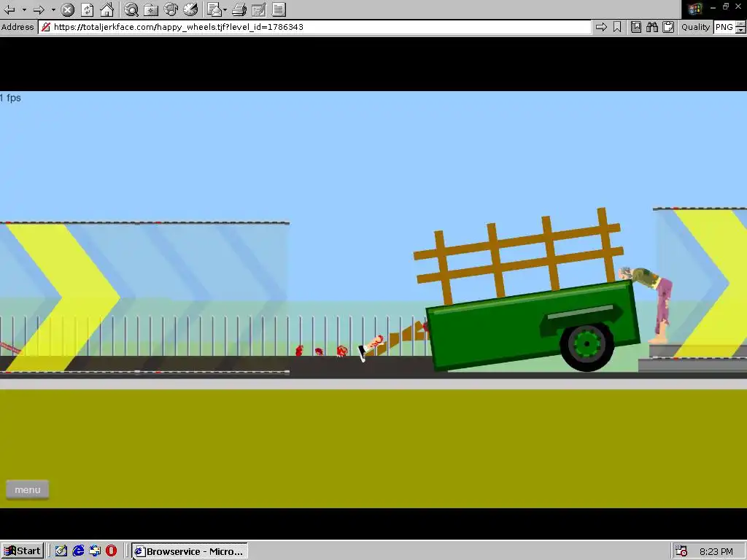Click the Go arrow next to address bar
The image size is (747, 560).
point(601,27)
